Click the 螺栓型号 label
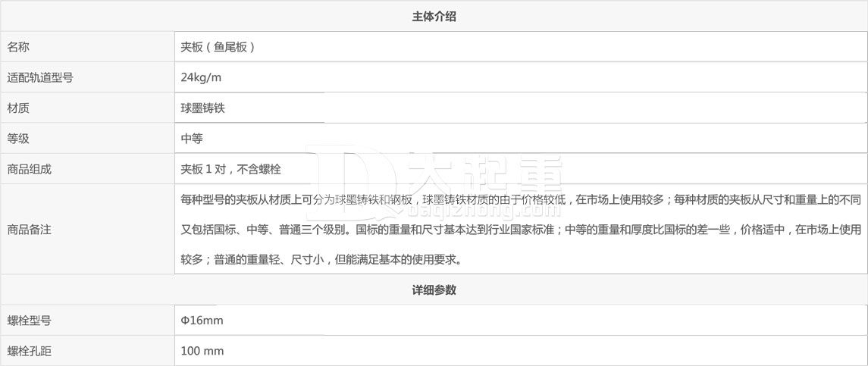Image resolution: width=868 pixels, height=366 pixels. click(x=29, y=320)
